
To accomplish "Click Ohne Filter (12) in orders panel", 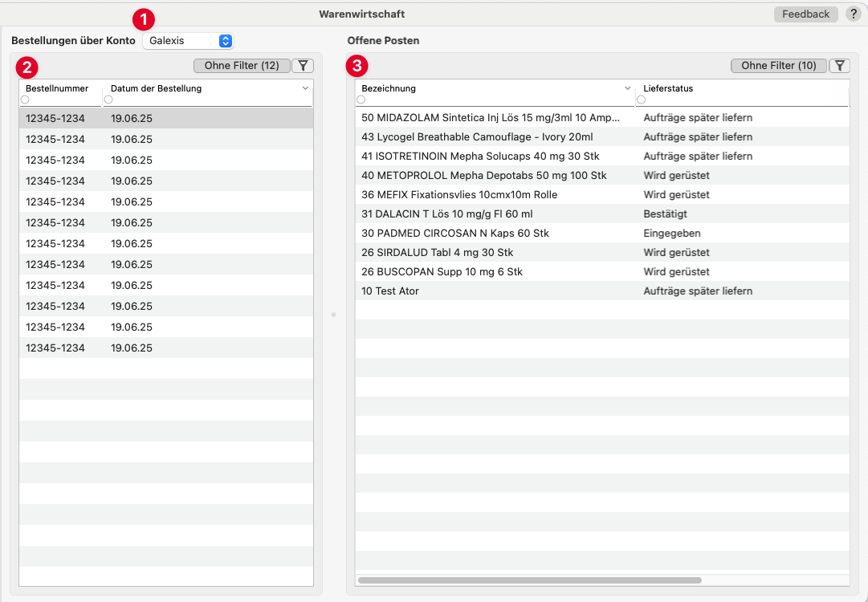I will 242,65.
